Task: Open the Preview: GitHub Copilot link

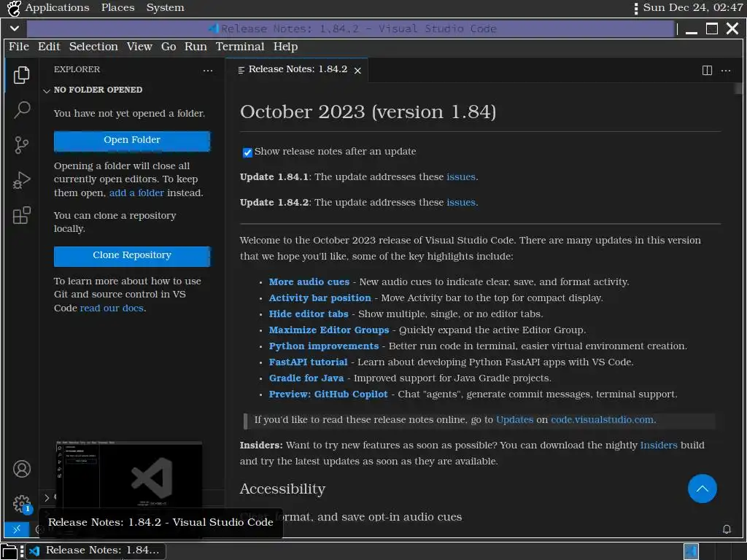Action: tap(328, 394)
